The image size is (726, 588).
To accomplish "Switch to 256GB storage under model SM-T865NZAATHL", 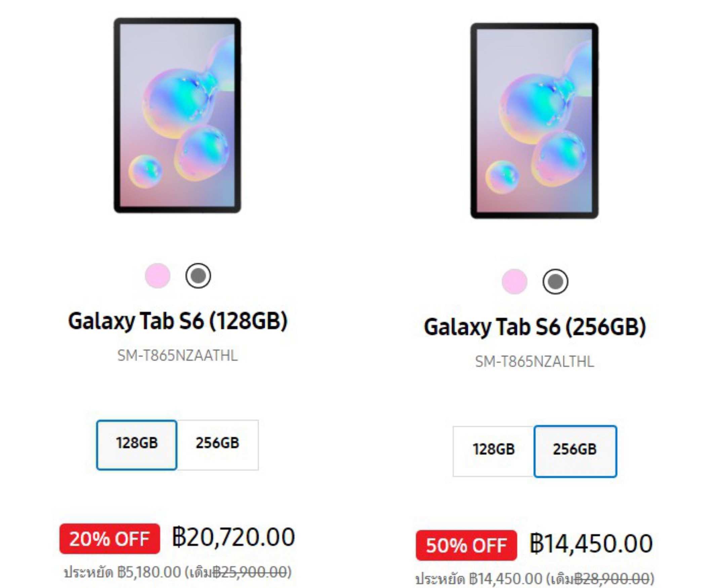I will pos(217,444).
